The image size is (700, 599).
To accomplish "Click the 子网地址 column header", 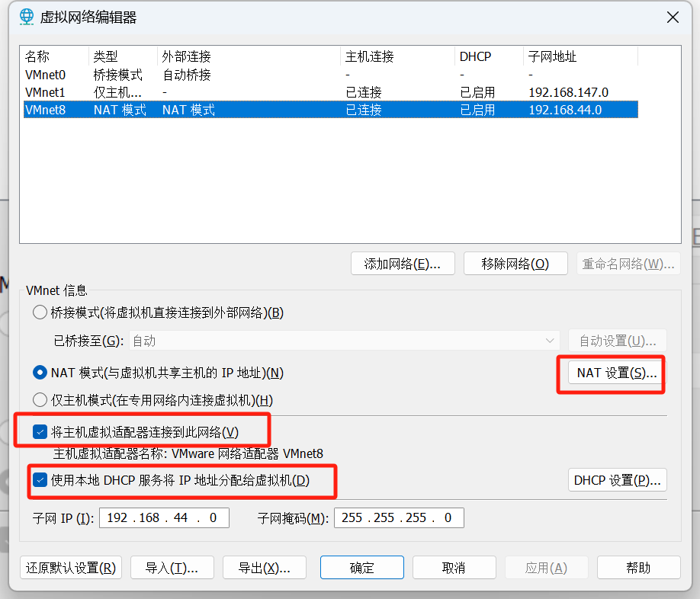I will 580,56.
